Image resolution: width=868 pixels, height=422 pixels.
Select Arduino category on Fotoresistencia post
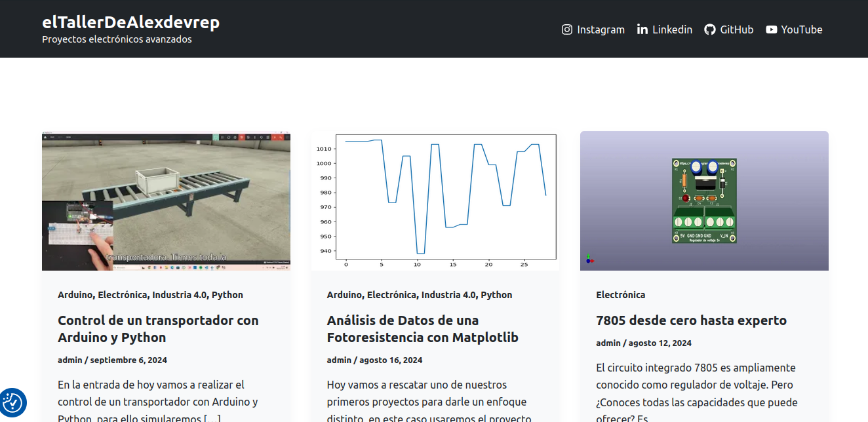coord(345,295)
